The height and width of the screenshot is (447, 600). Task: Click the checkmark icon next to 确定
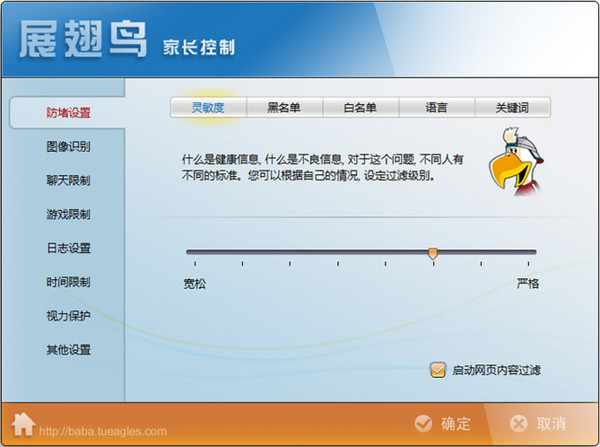coord(423,424)
